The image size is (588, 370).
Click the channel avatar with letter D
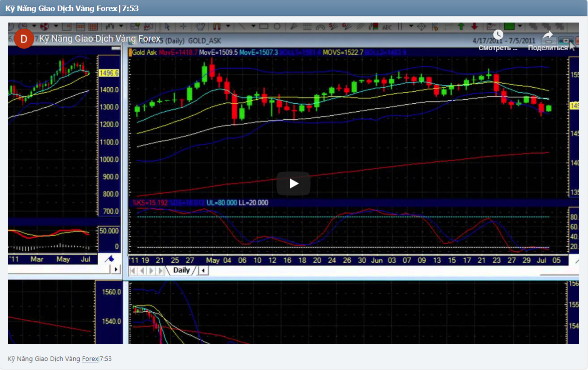(24, 39)
